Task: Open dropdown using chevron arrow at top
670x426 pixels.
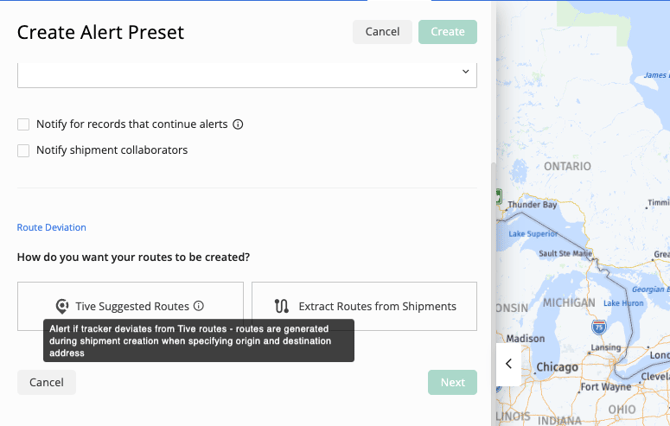Action: 465,72
